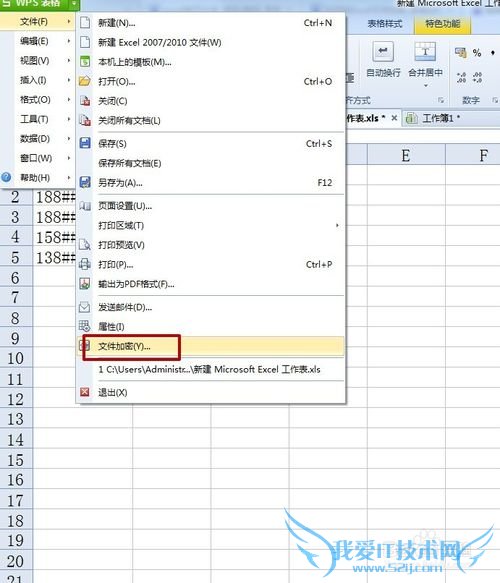The height and width of the screenshot is (583, 500).
Task: Click the currency format icon in ribbon
Action: pos(461,53)
